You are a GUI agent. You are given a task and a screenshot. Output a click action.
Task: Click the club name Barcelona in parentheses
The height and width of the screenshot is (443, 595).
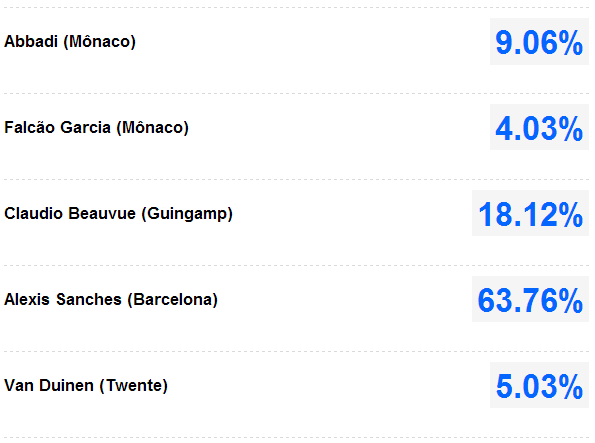point(173,300)
